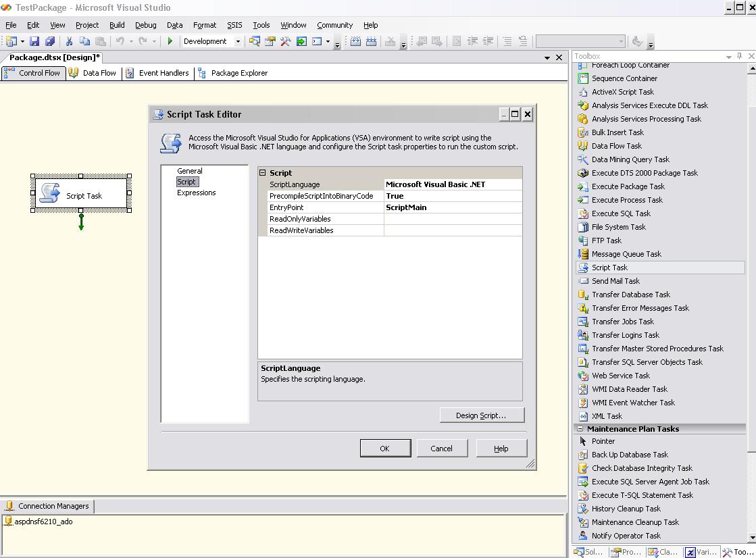Click the aspdnsf6210_ado connection manager
Image resolution: width=756 pixels, height=558 pixels.
tap(43, 522)
